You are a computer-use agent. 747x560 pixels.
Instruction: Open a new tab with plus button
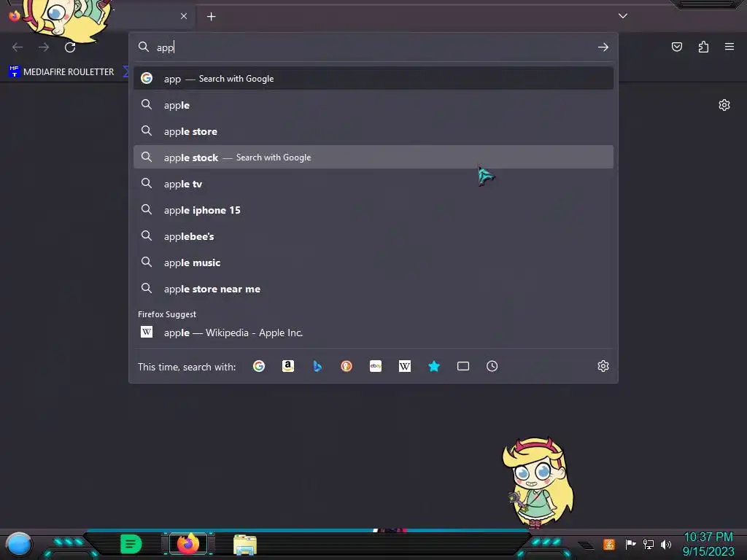(x=211, y=17)
